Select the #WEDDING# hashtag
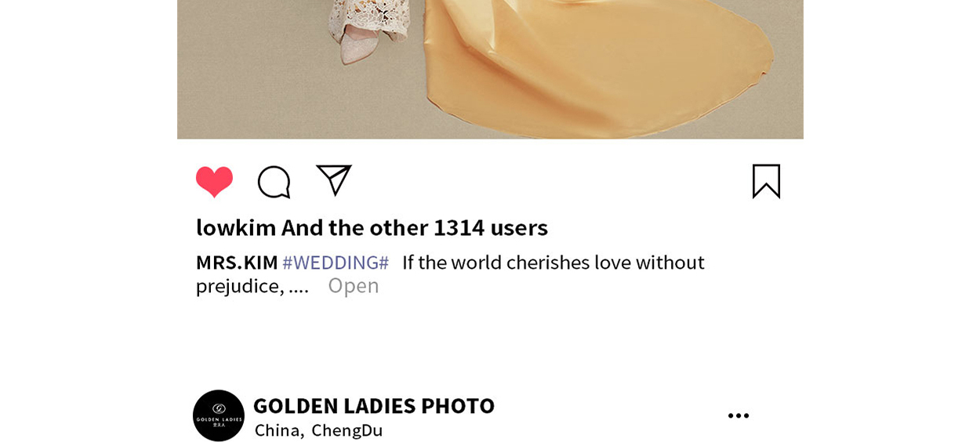 pos(336,263)
